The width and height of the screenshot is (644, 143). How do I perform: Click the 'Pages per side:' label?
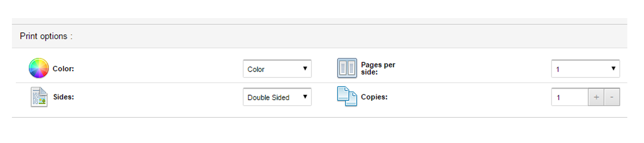378,69
